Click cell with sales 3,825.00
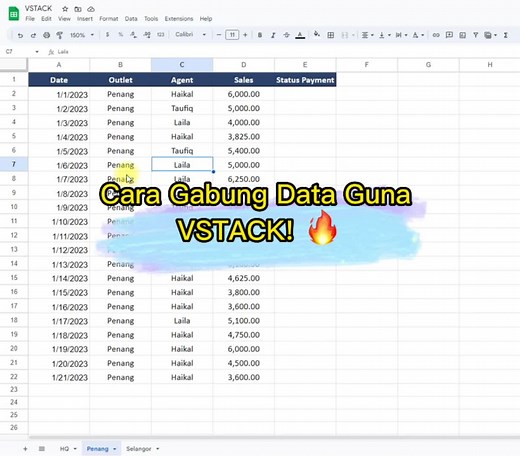The width and height of the screenshot is (520, 456). (x=244, y=137)
